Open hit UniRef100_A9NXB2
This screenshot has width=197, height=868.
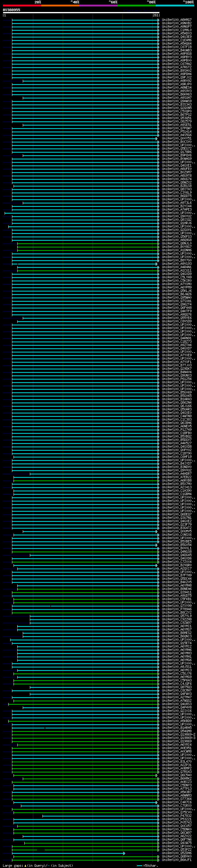[177, 23]
